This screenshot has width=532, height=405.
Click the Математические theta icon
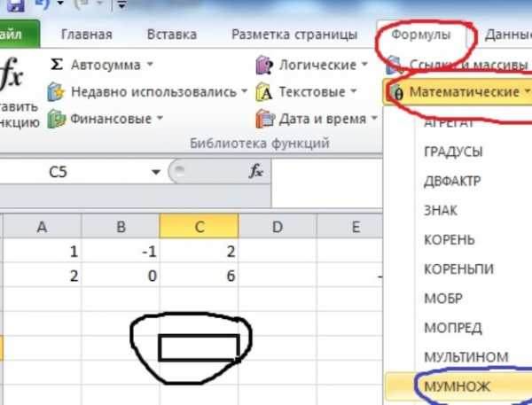pyautogui.click(x=397, y=92)
